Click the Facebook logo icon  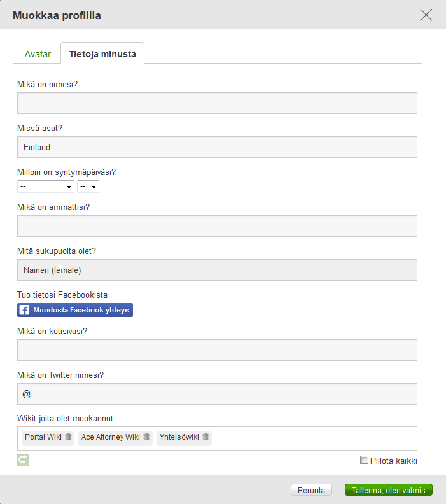(x=24, y=310)
